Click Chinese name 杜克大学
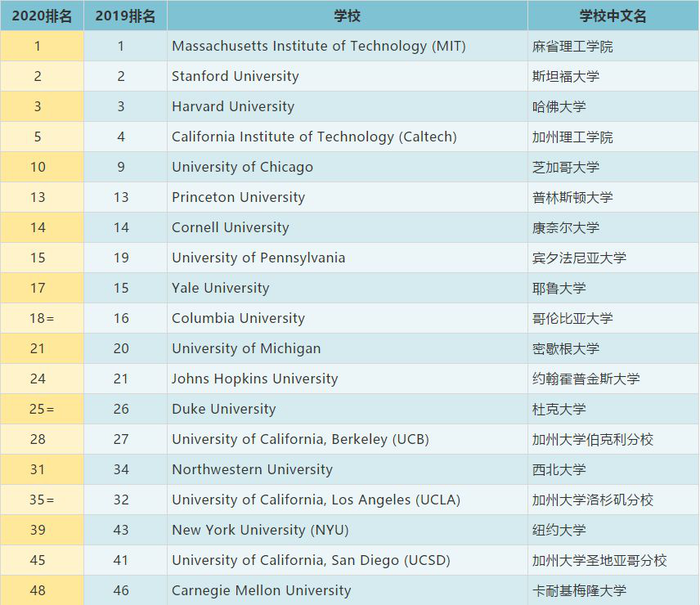 pos(559,410)
